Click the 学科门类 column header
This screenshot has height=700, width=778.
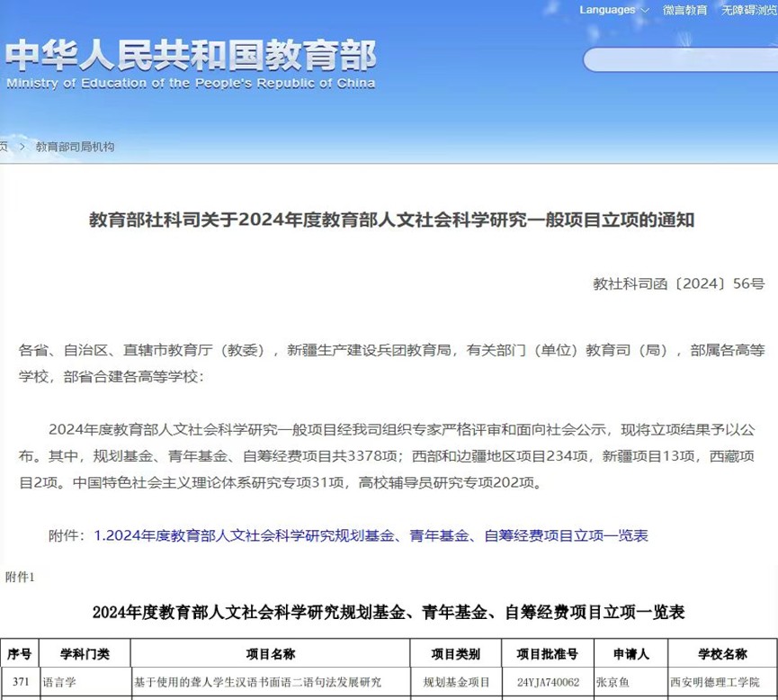[x=85, y=653]
